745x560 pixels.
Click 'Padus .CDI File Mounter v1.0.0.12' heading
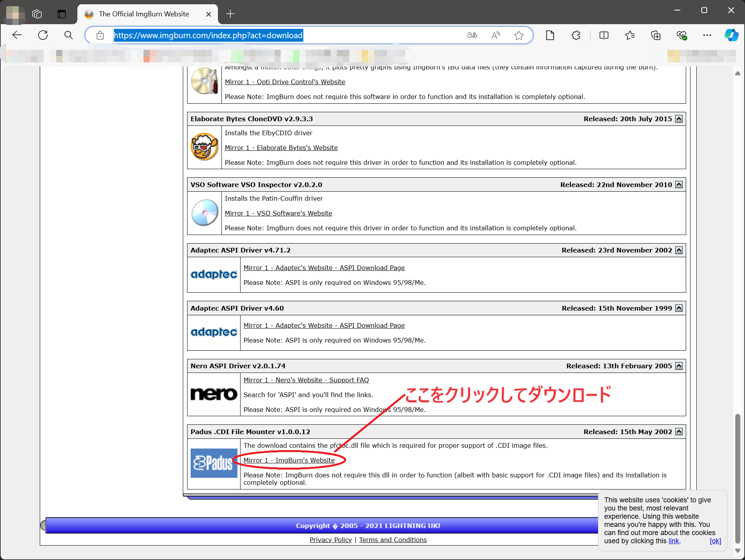[250, 432]
